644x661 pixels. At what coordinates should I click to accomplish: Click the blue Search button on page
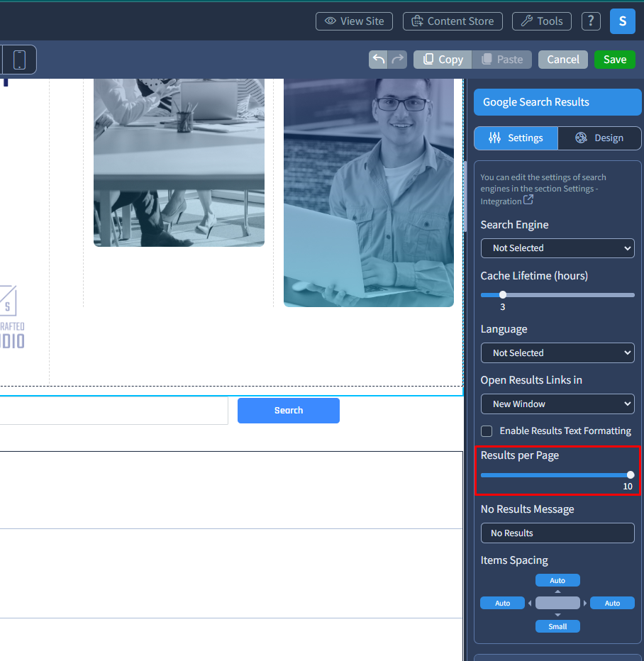(289, 411)
